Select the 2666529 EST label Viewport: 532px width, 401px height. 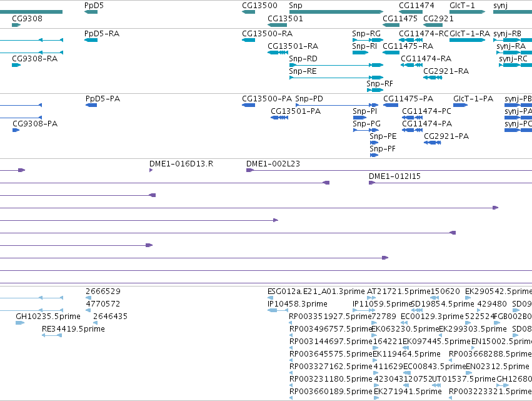(x=103, y=292)
